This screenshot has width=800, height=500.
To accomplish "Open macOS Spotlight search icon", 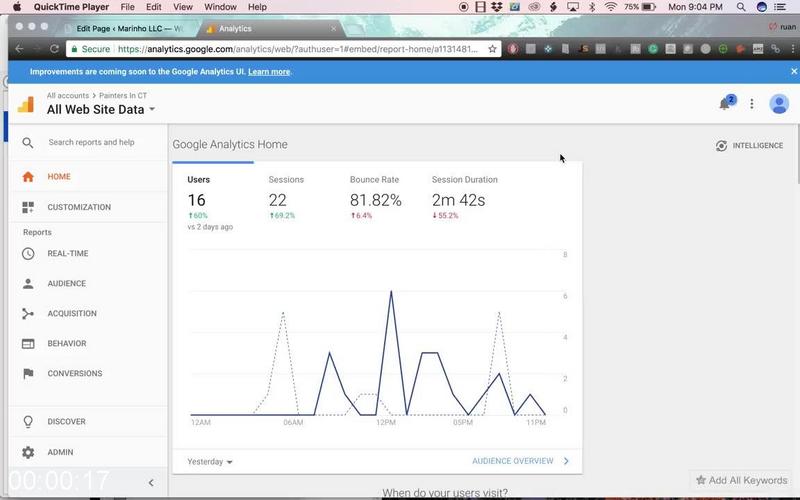I will [741, 7].
